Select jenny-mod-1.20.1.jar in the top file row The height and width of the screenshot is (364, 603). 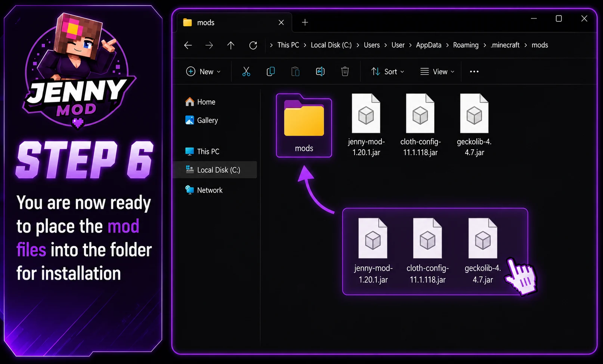click(366, 125)
